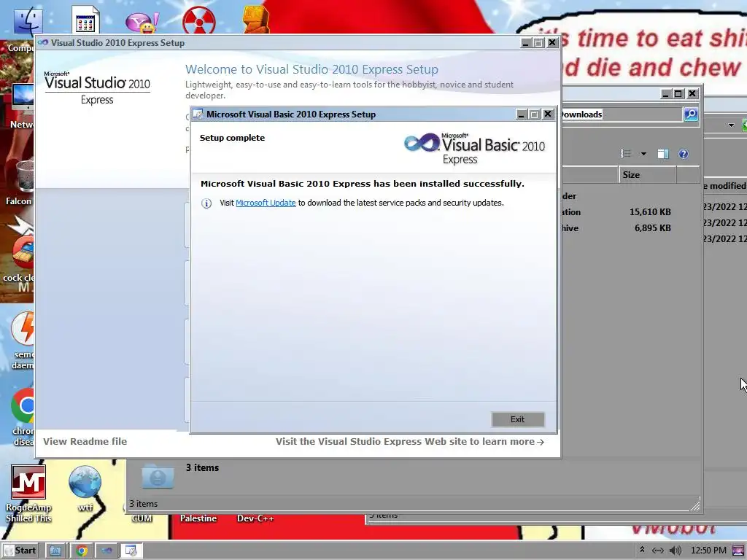Click the Downloads search input field

(622, 114)
